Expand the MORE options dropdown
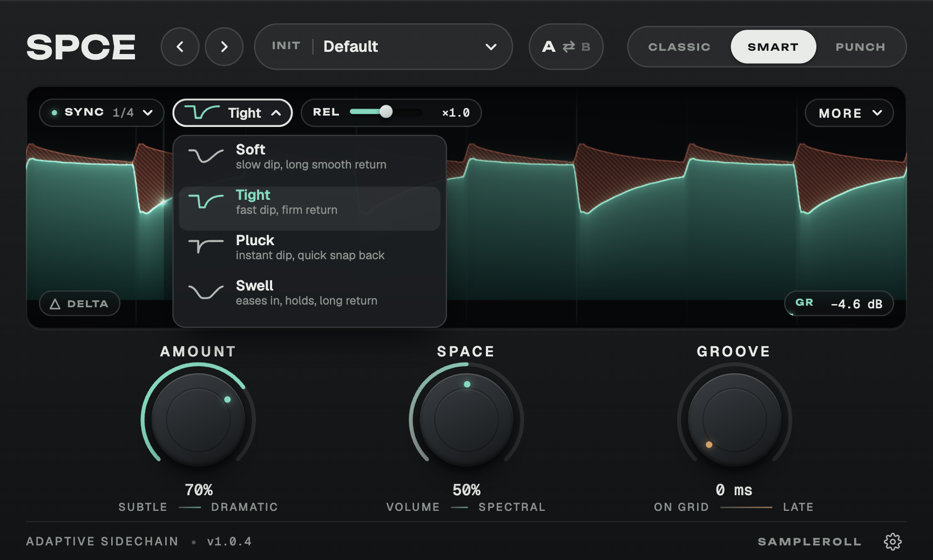 [849, 113]
